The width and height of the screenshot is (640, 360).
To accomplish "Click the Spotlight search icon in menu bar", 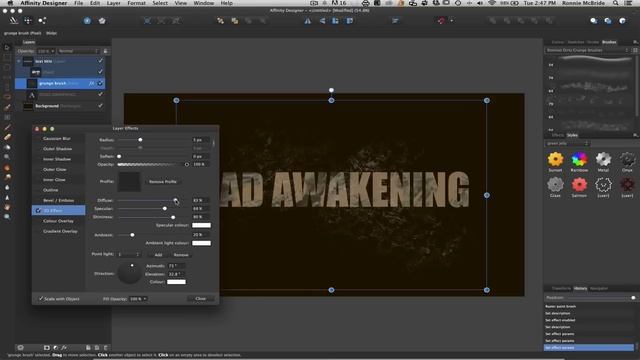I will (x=616, y=3).
